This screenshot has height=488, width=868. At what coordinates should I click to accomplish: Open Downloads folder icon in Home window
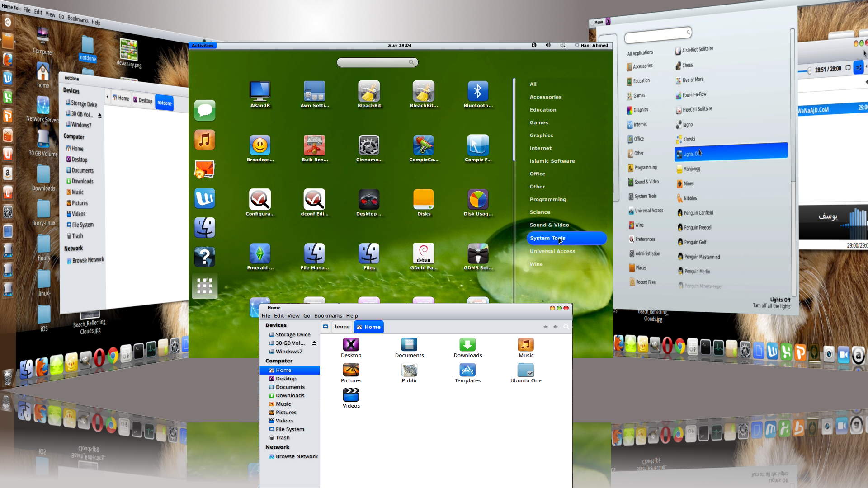coord(467,344)
